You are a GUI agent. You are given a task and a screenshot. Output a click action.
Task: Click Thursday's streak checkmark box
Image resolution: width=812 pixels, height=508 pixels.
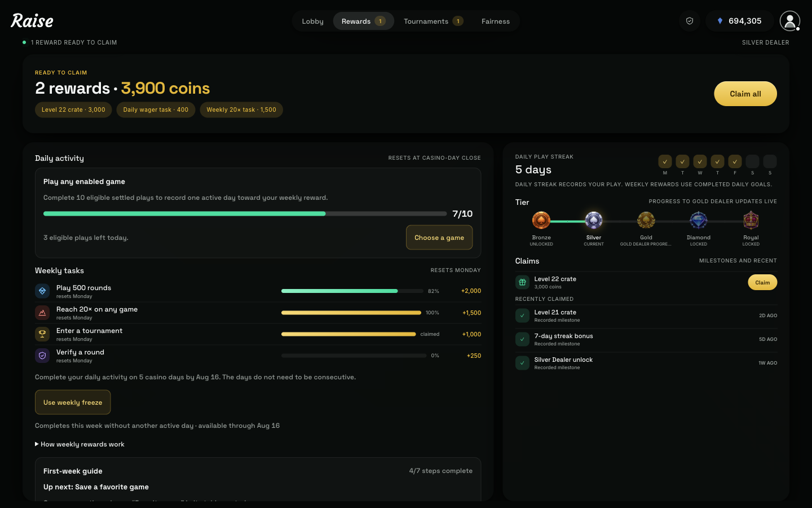pos(717,161)
